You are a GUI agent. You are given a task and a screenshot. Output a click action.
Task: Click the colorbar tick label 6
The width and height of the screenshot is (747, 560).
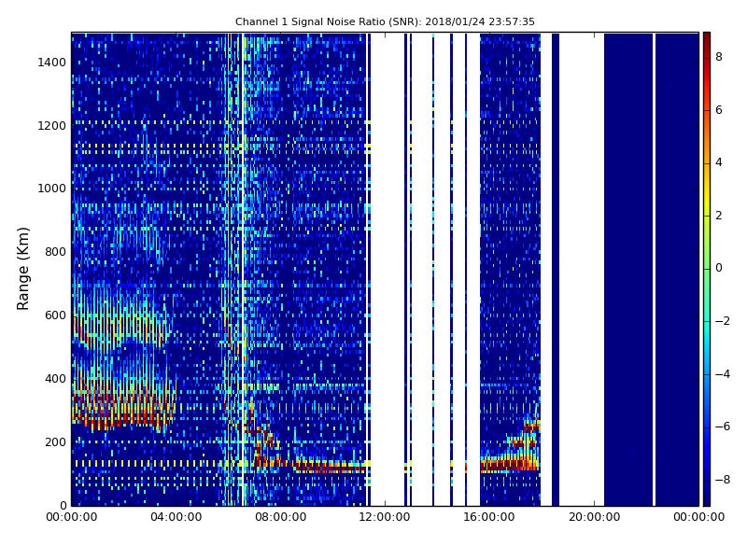719,110
